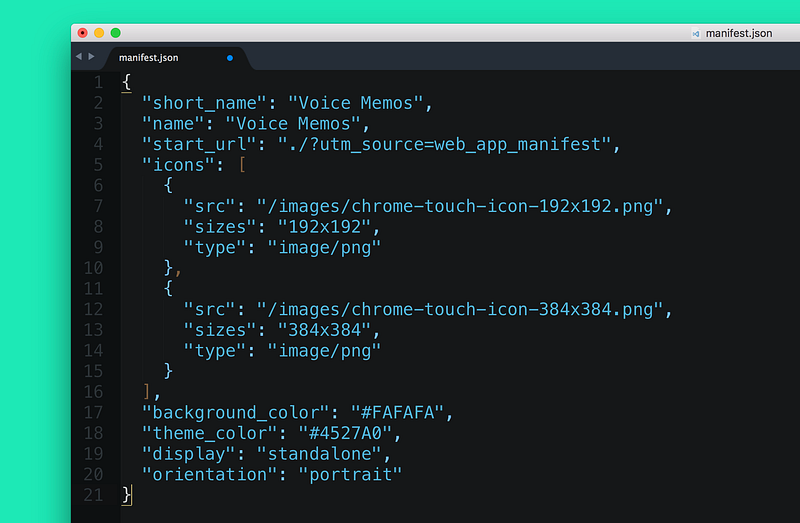
Task: Click the forward navigation arrow in tab bar
Action: pyautogui.click(x=91, y=56)
